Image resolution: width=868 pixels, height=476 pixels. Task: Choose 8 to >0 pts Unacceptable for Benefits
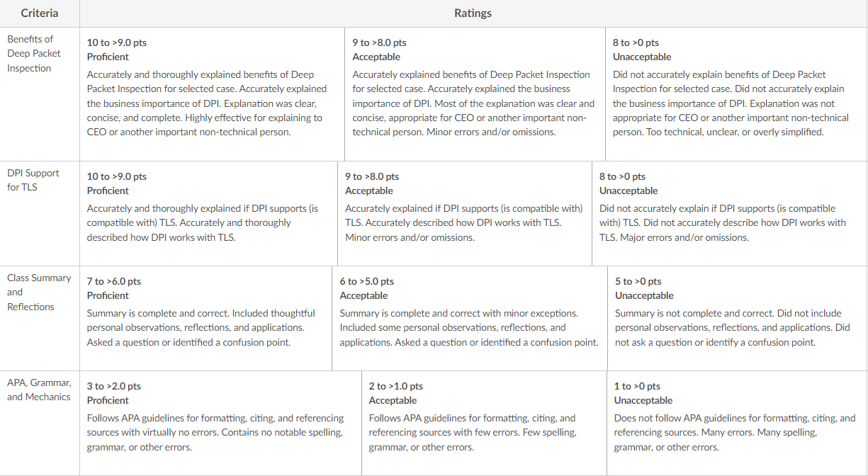[x=736, y=94]
